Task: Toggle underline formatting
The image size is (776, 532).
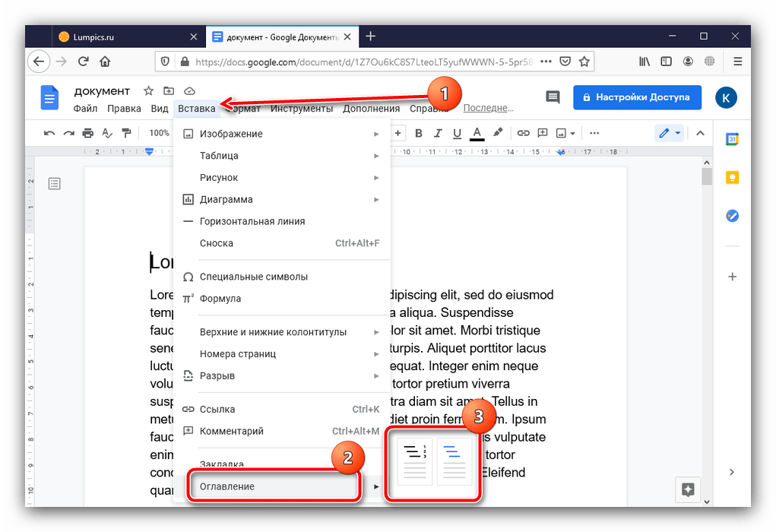Action: click(x=457, y=133)
